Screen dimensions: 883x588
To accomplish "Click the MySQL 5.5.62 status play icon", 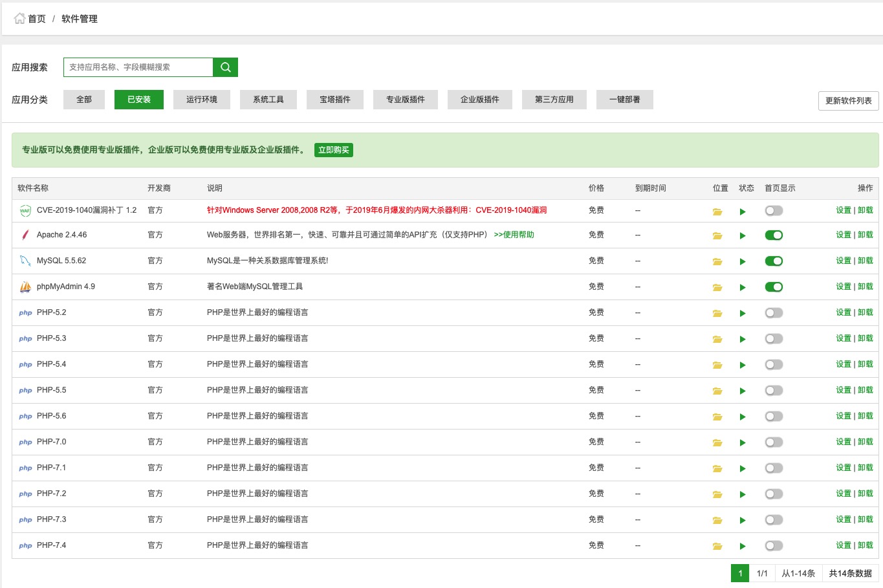I will pos(743,262).
